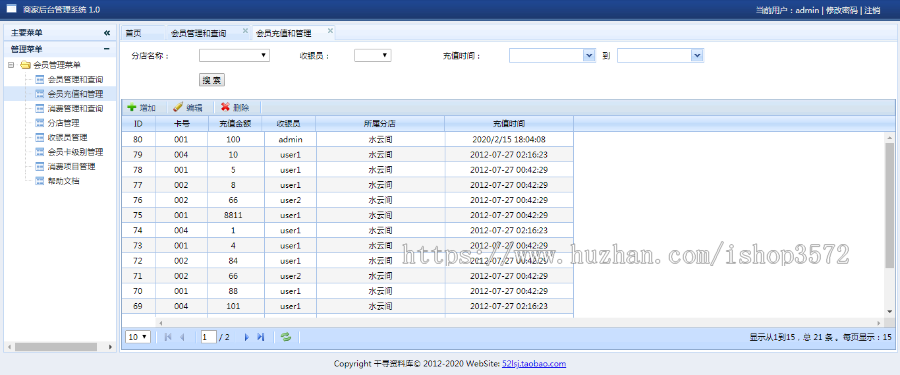Screen dimensions: 900x375
Task: Open 会员卡级别管理 in the sidebar tree
Action: pos(75,152)
